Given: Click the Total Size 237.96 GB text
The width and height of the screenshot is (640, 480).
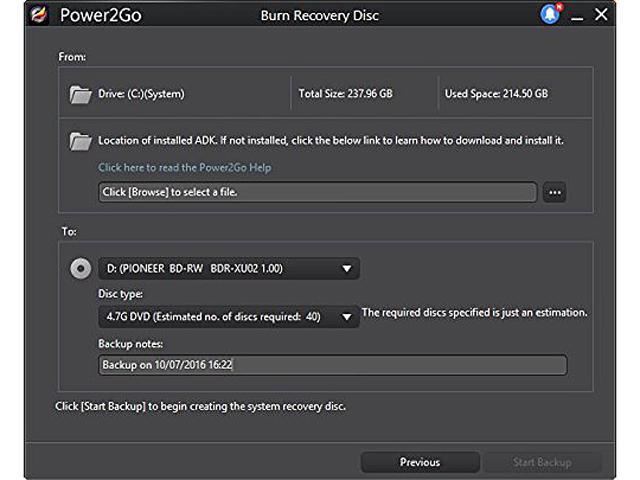Looking at the screenshot, I should pos(347,94).
